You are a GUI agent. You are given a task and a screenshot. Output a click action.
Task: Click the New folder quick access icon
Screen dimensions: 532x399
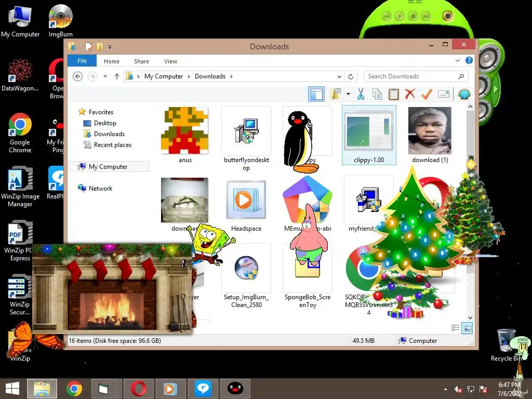(x=100, y=46)
